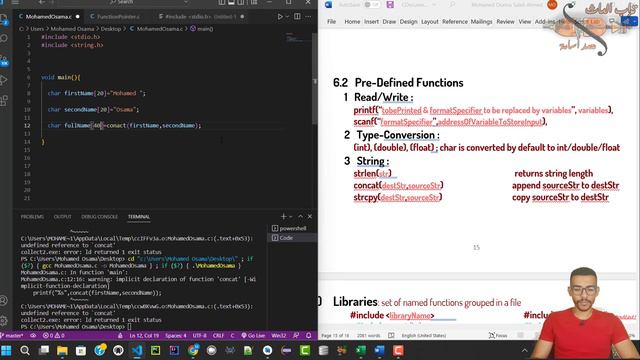Open DEBUG CONSOLE panel tab
640x360 pixels.
click(x=99, y=217)
